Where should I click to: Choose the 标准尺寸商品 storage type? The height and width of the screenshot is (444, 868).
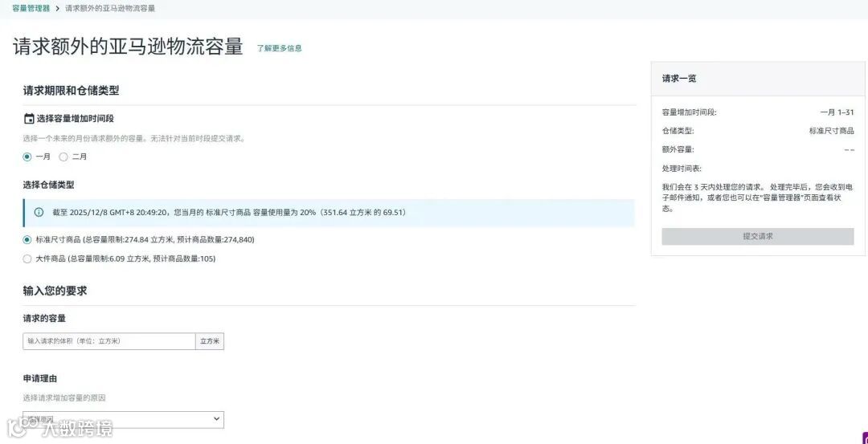point(27,240)
